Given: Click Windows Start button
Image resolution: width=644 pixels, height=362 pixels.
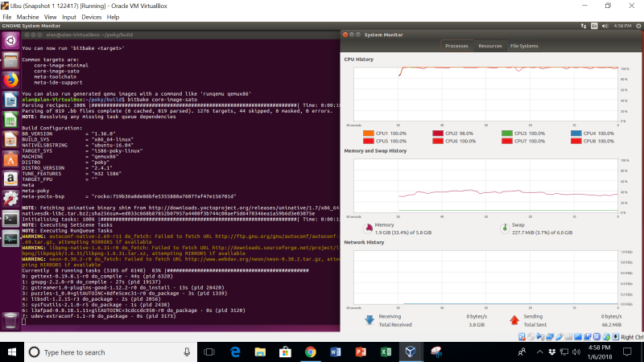Looking at the screenshot, I should click(x=12, y=352).
